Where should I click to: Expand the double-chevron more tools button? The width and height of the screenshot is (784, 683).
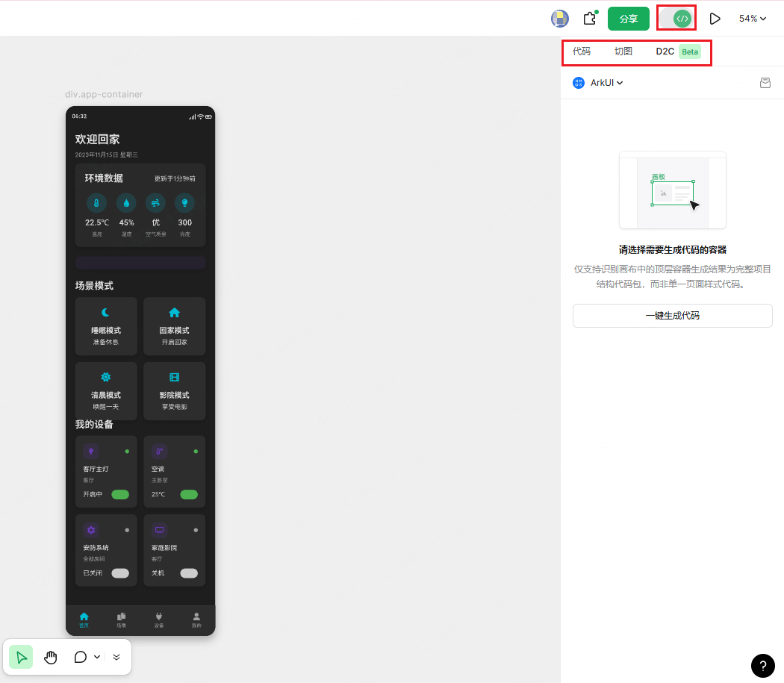pyautogui.click(x=116, y=657)
